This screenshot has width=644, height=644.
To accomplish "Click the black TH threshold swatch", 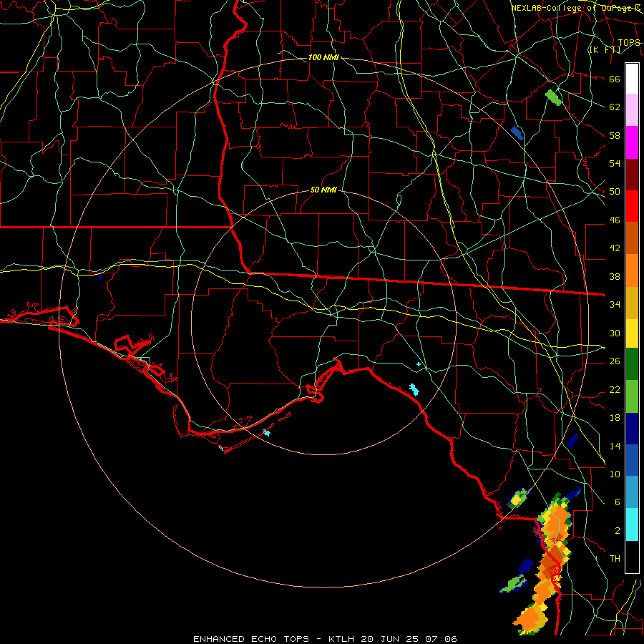I will point(632,557).
